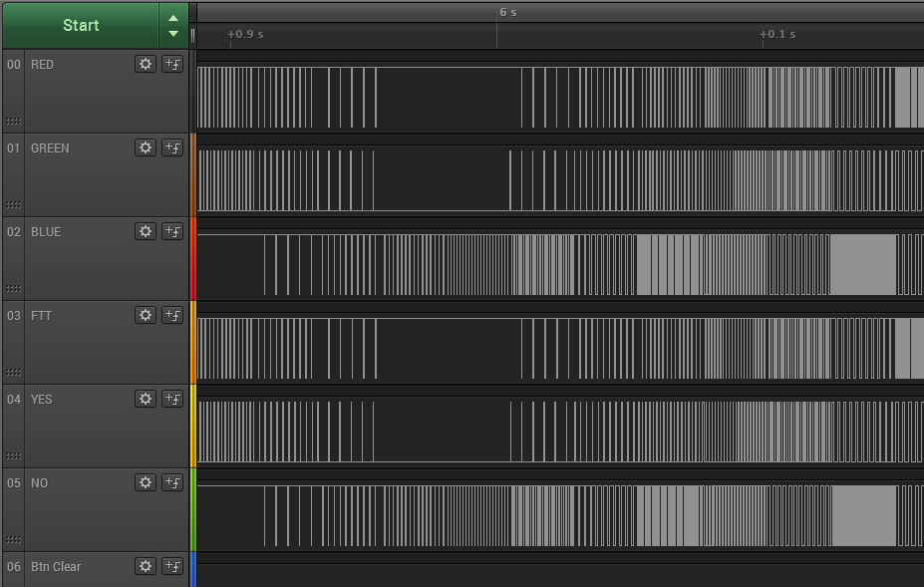924x587 pixels.
Task: Open settings gear for YES channel
Action: click(x=146, y=399)
